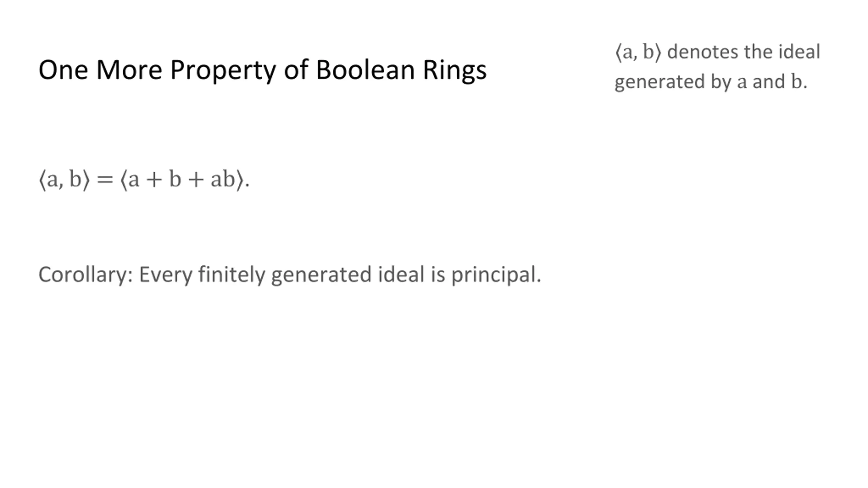Image resolution: width=868 pixels, height=488 pixels.
Task: Click the equals sign in the equation
Action: point(104,180)
